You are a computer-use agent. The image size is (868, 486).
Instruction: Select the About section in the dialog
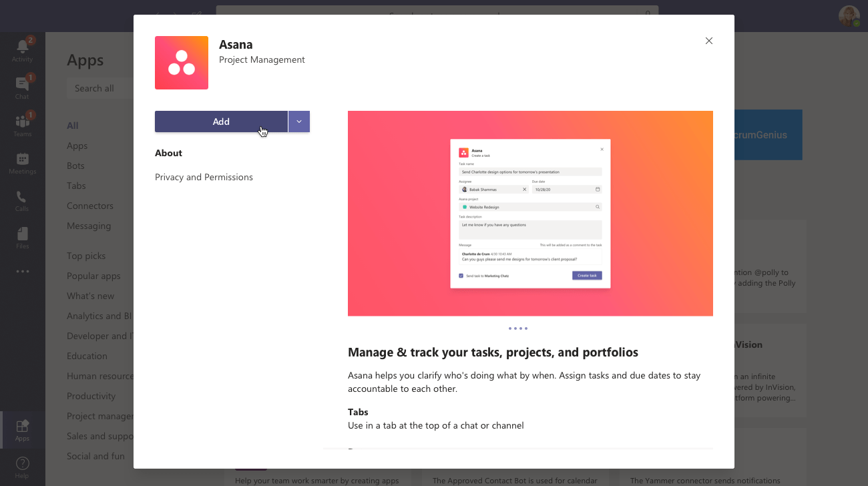[168, 153]
